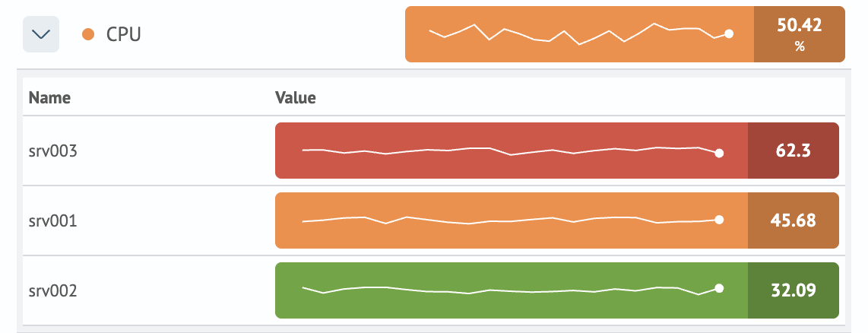This screenshot has width=868, height=333.
Task: Click the 32.09 value for srv002
Action: 794,291
